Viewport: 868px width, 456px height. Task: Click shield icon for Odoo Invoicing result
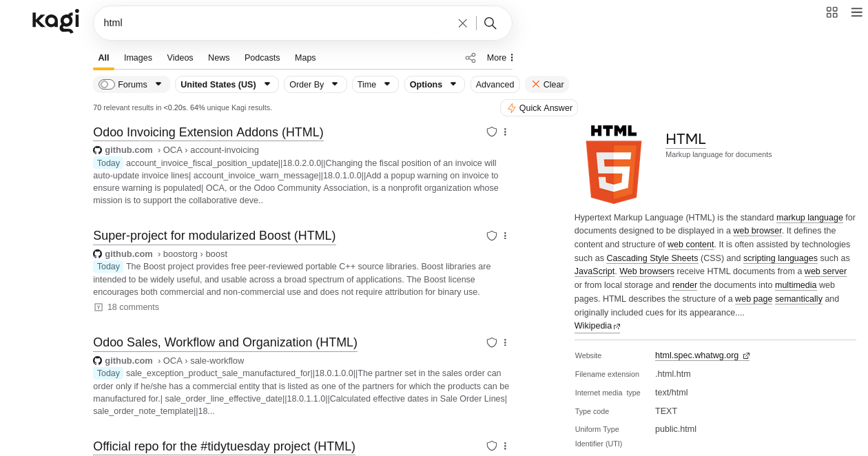(492, 132)
